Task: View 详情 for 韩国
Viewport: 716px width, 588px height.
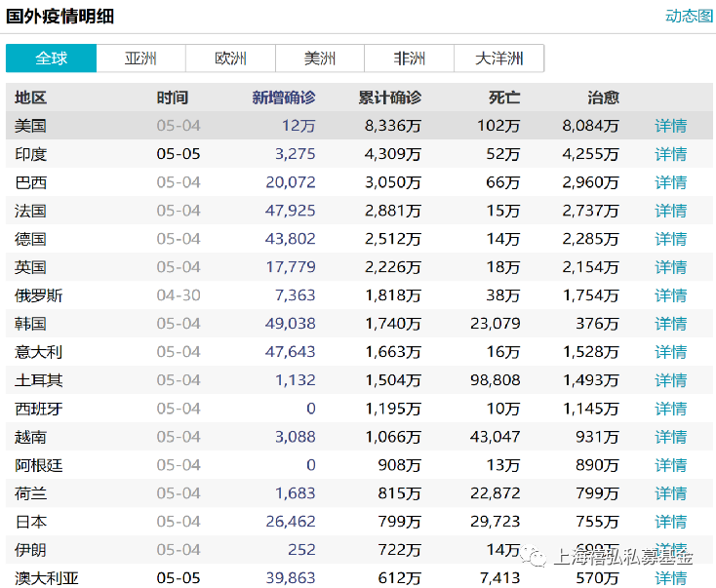Action: [671, 324]
